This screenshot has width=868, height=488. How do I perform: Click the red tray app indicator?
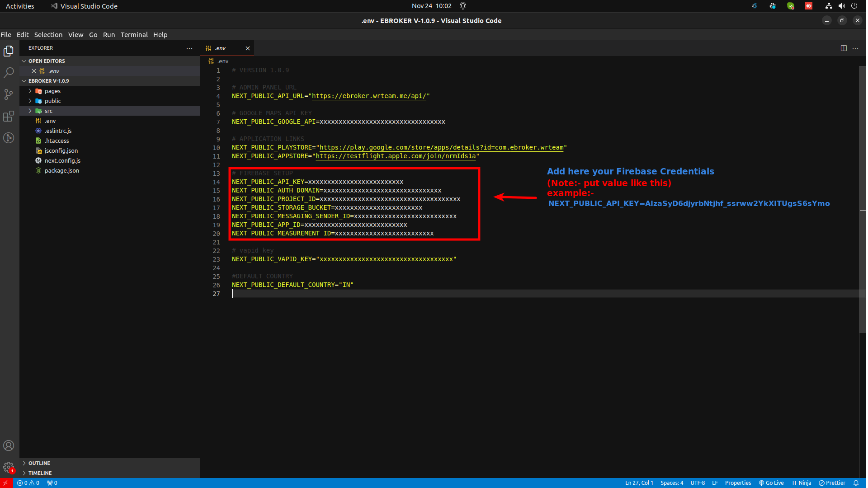click(809, 6)
